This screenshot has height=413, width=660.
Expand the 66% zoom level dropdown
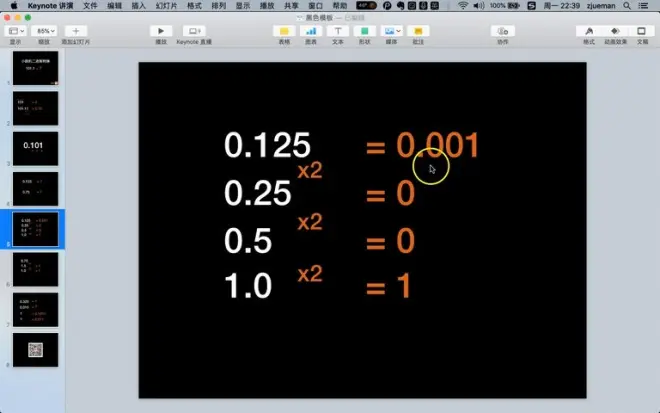44,32
